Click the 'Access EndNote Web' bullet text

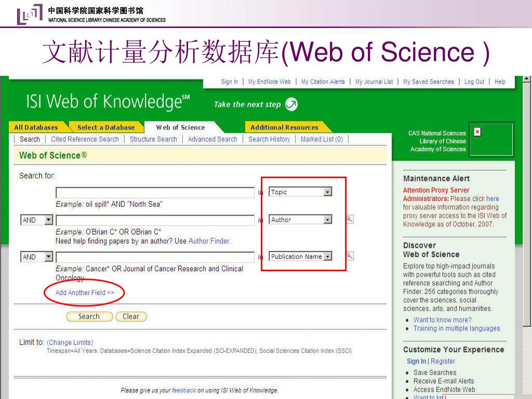point(444,390)
